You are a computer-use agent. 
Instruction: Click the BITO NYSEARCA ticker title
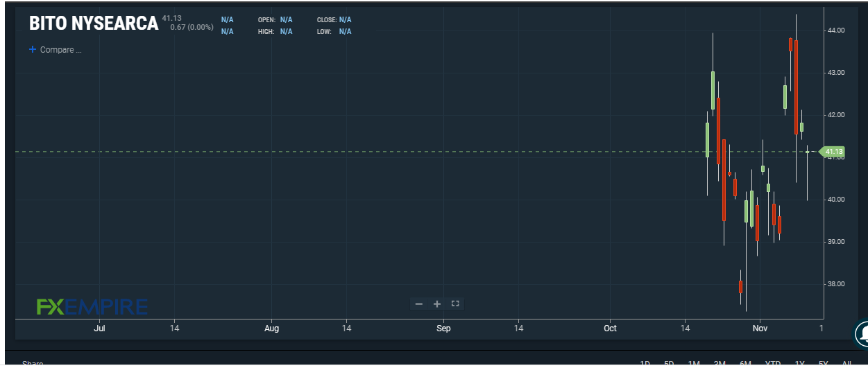pyautogui.click(x=94, y=23)
